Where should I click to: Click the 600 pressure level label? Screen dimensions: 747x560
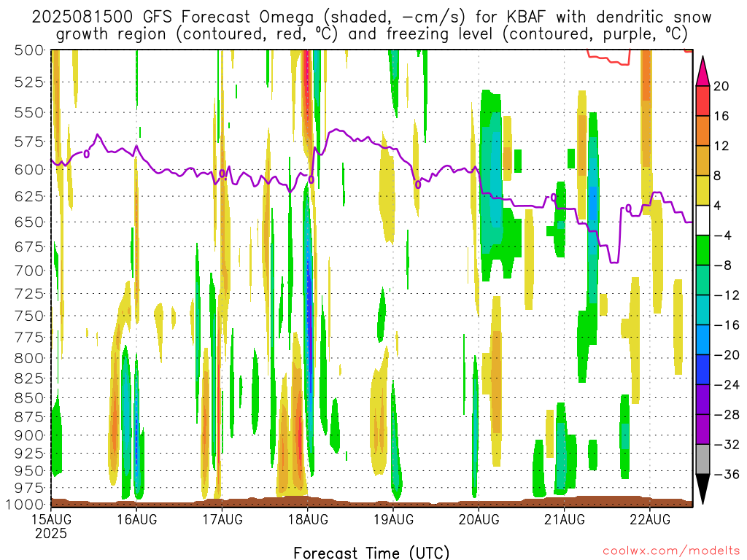[x=29, y=169]
